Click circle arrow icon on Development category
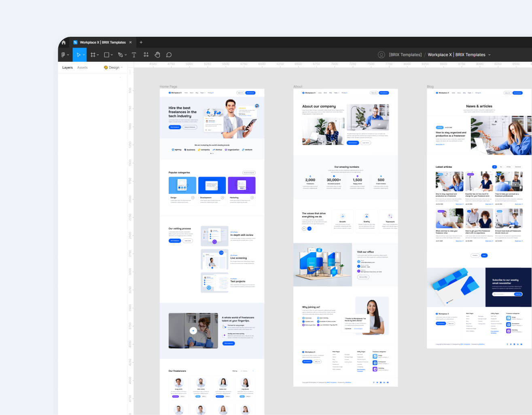This screenshot has height=415, width=532. 223,198
